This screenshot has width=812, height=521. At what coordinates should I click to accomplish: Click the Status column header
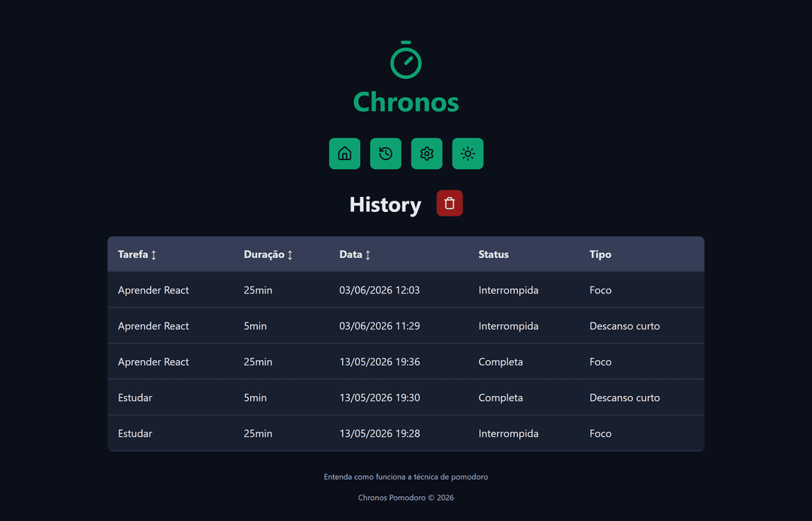click(493, 254)
